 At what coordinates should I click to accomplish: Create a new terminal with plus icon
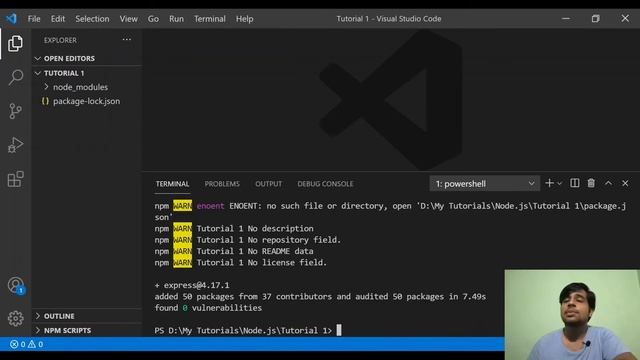tap(549, 183)
